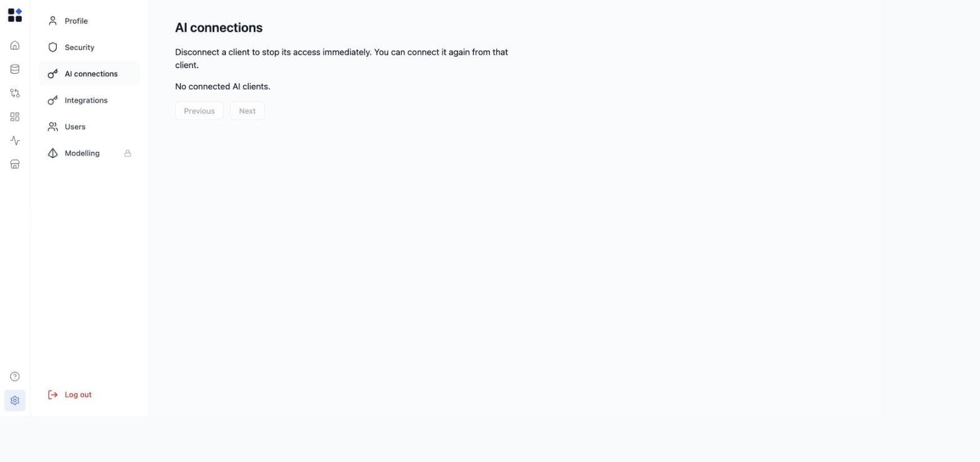Viewport: 980px width, 462px height.
Task: Click the Previous pagination button
Action: click(199, 111)
